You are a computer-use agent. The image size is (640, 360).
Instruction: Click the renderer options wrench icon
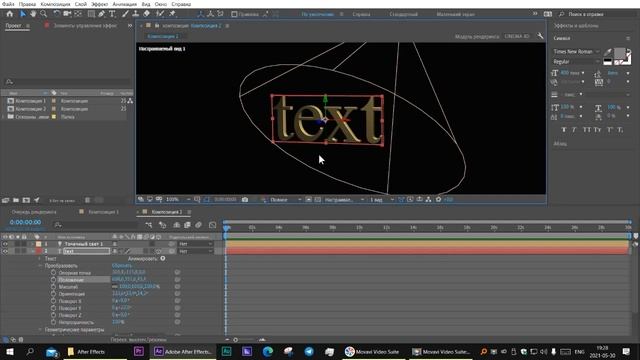[x=540, y=36]
